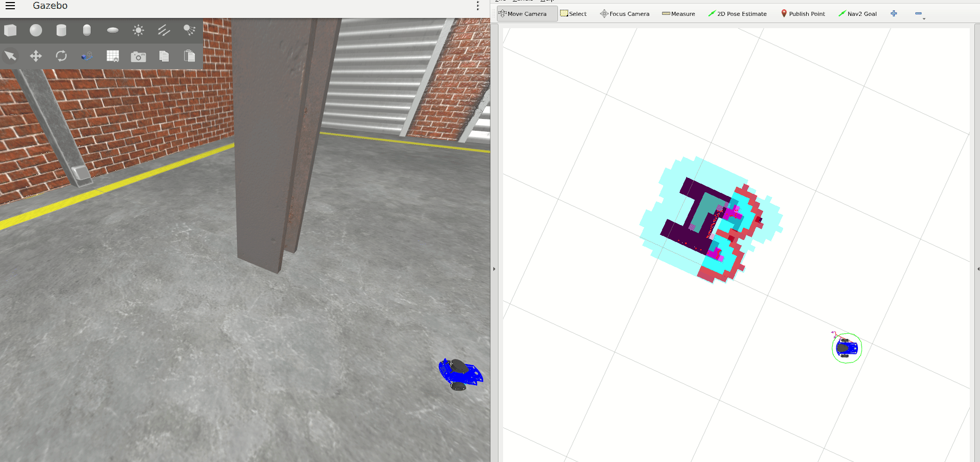The height and width of the screenshot is (462, 980).
Task: Activate the Nav2 Goal tool
Action: tap(857, 14)
